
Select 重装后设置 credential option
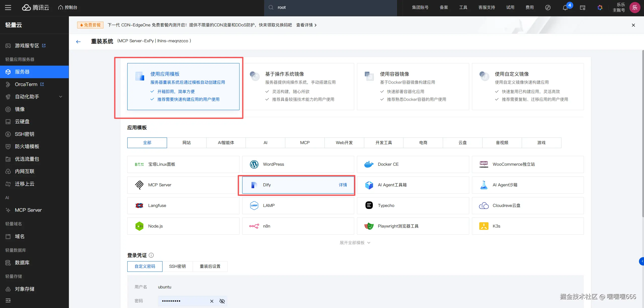click(210, 267)
